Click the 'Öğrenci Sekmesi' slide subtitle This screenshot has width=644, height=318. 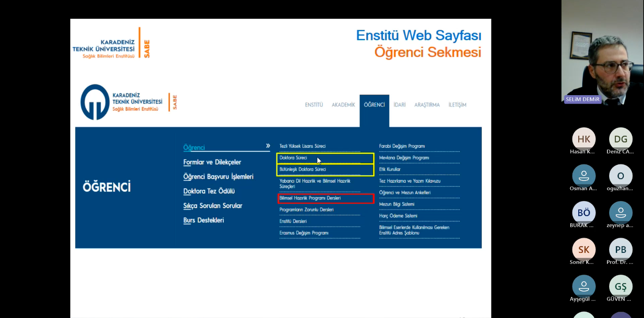pos(428,52)
